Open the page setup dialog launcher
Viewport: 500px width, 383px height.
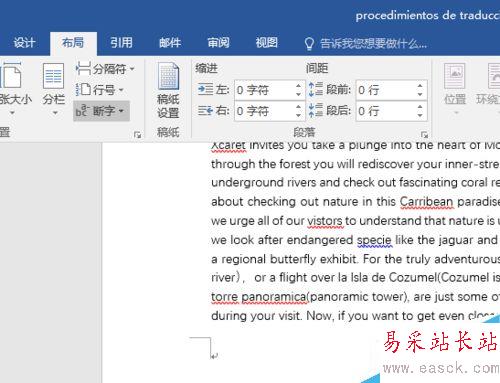[x=137, y=135]
